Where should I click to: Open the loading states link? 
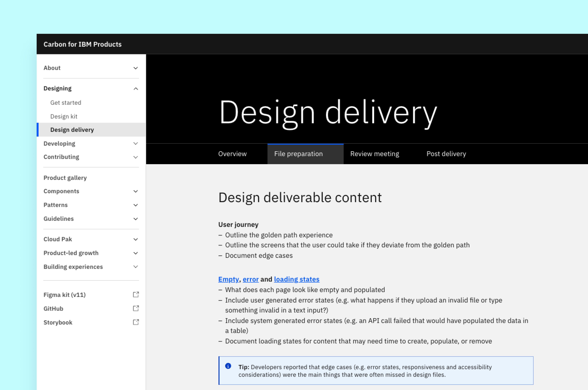[x=297, y=279]
